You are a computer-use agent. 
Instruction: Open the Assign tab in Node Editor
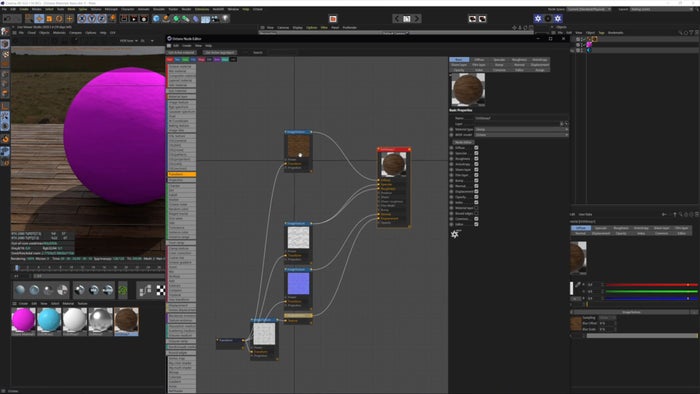540,70
